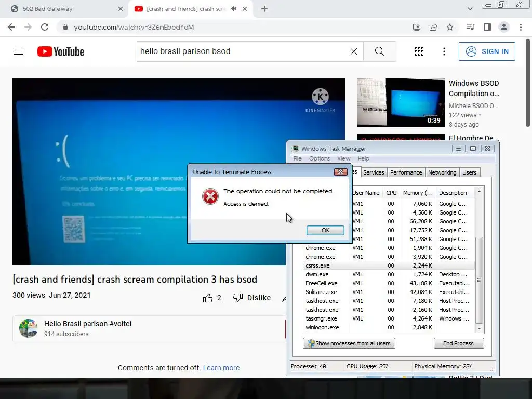This screenshot has width=532, height=399.
Task: Switch to the Services tab
Action: click(x=374, y=172)
